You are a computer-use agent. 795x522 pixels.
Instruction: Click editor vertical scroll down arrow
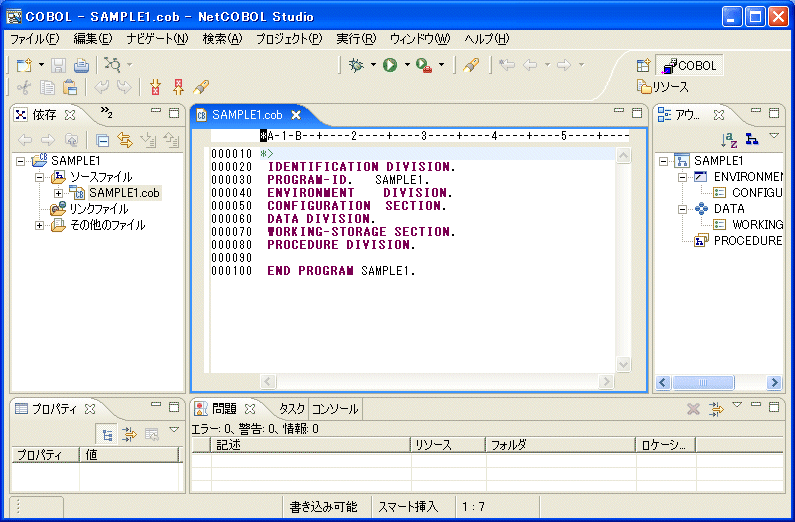coord(623,364)
